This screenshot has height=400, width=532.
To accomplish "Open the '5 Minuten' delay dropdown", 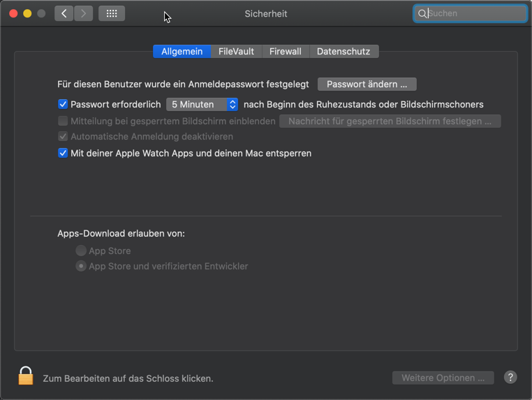I will (x=202, y=104).
